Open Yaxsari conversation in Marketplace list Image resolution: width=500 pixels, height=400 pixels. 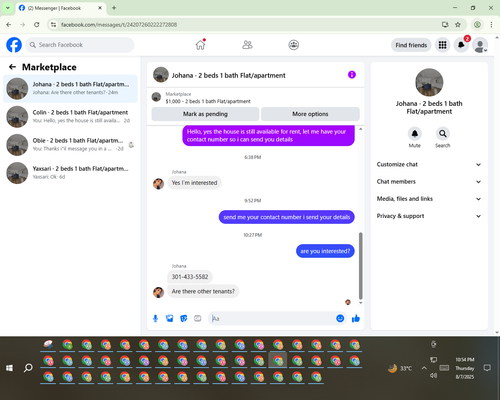[x=70, y=173]
